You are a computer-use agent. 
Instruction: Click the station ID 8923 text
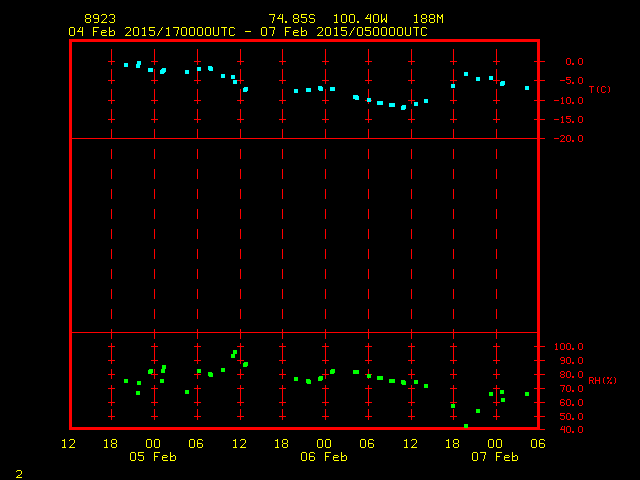tap(100, 19)
